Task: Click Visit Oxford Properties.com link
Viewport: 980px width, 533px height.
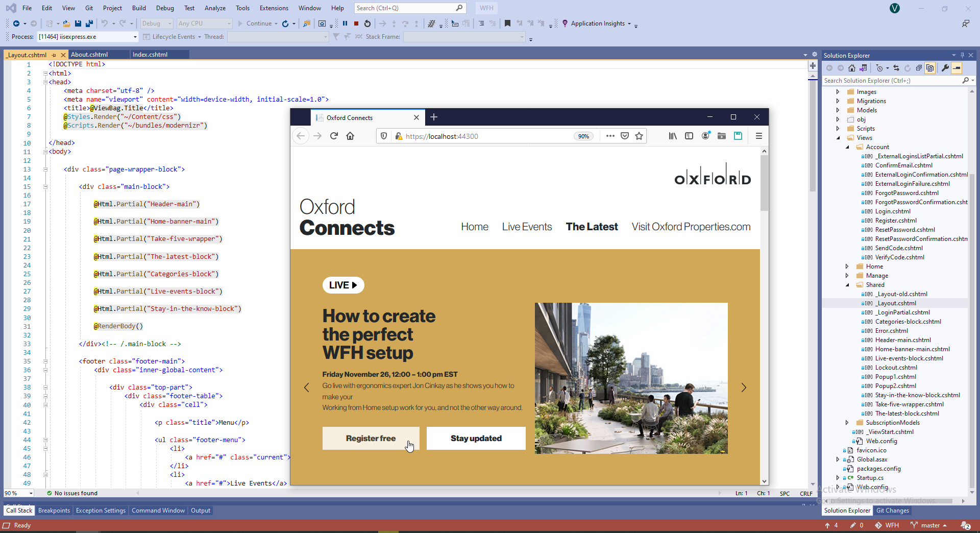Action: pos(691,227)
